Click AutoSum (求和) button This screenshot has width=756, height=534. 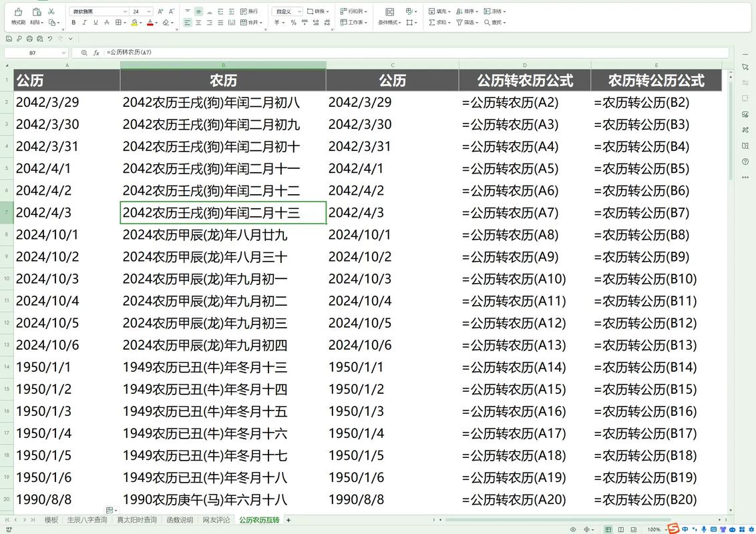click(x=439, y=22)
